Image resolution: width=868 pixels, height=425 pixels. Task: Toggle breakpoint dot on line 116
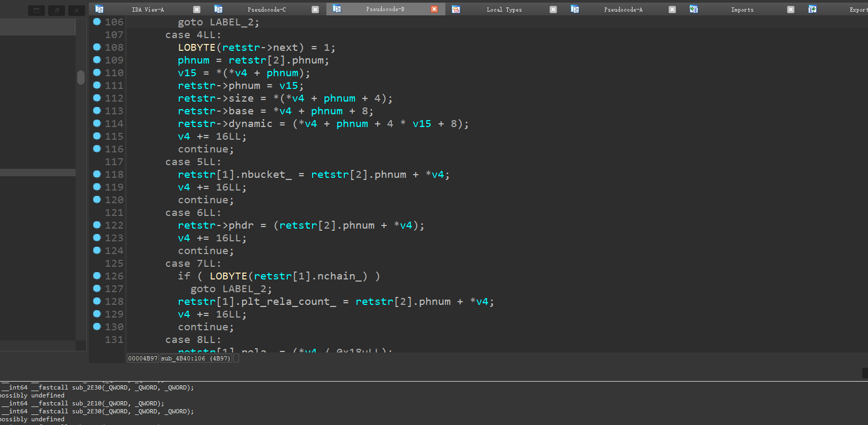(x=97, y=149)
